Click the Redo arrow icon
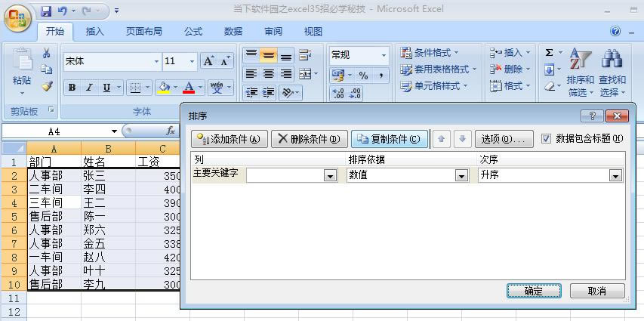 pos(86,11)
